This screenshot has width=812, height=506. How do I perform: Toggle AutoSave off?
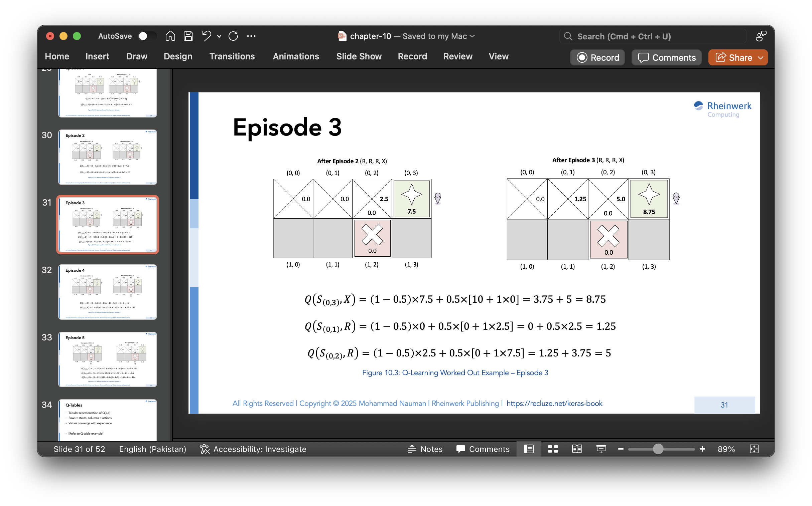(147, 36)
